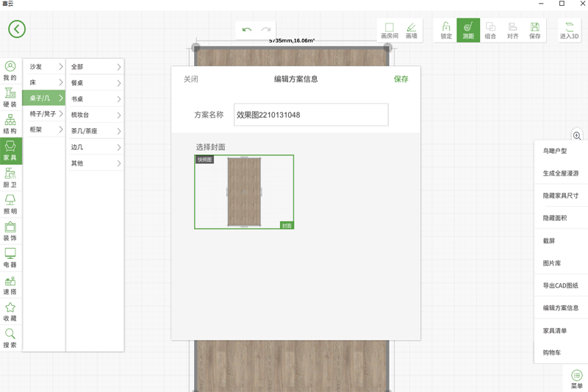The image size is (588, 392).
Task: Open the 照明 lighting category
Action: click(10, 205)
